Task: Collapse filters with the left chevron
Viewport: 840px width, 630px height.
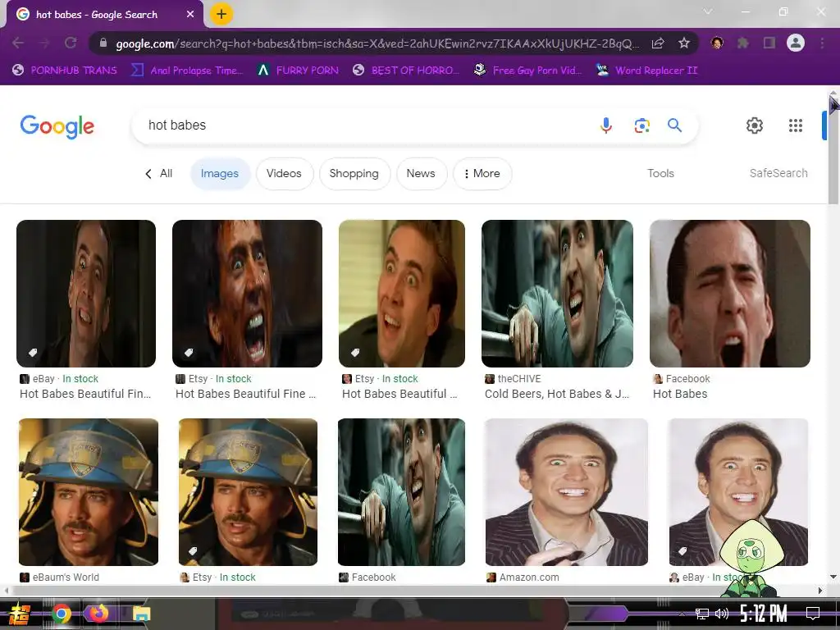Action: (x=148, y=174)
